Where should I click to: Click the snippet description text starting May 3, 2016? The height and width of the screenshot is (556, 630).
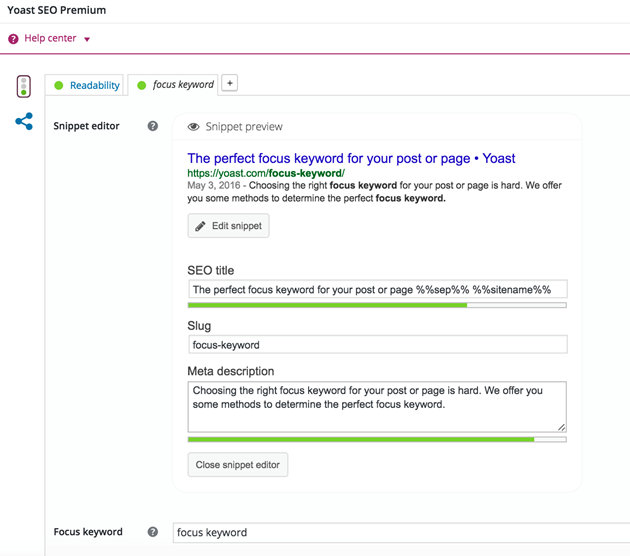pyautogui.click(x=374, y=192)
